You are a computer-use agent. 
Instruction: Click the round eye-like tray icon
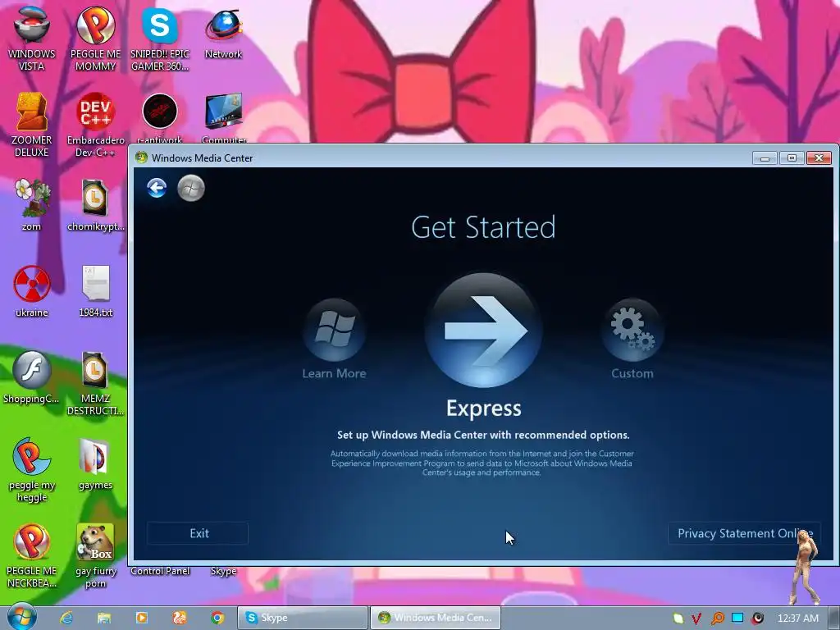(x=757, y=619)
